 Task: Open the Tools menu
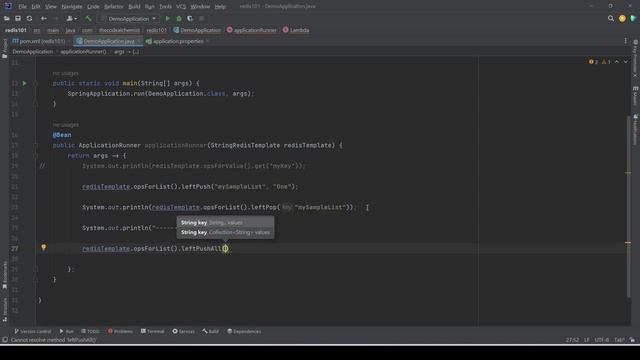(x=165, y=7)
